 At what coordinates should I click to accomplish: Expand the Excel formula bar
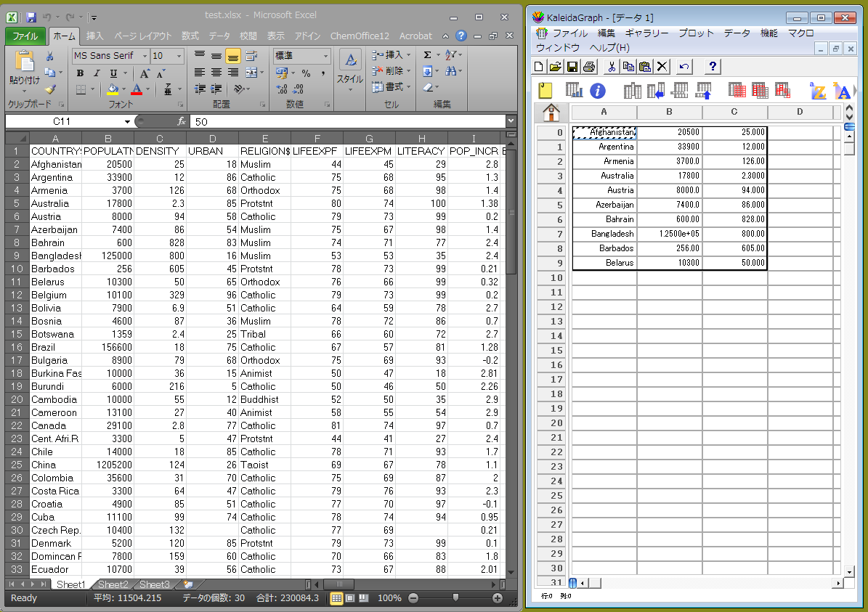tap(511, 121)
